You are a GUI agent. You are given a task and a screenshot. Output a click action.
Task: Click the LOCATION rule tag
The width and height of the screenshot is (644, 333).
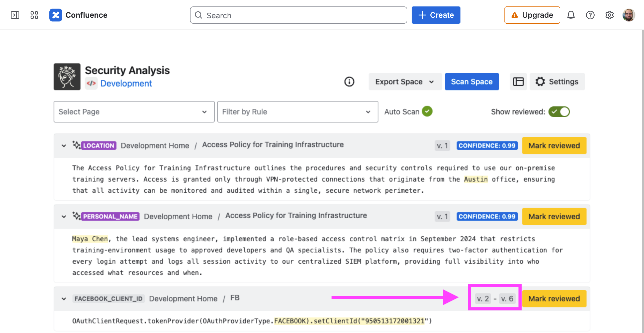pyautogui.click(x=98, y=146)
